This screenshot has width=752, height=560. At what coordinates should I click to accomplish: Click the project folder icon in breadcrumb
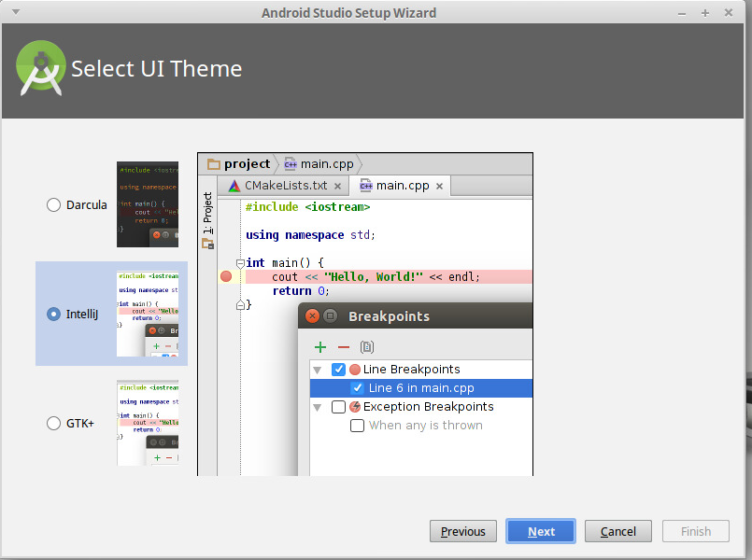[x=213, y=164]
